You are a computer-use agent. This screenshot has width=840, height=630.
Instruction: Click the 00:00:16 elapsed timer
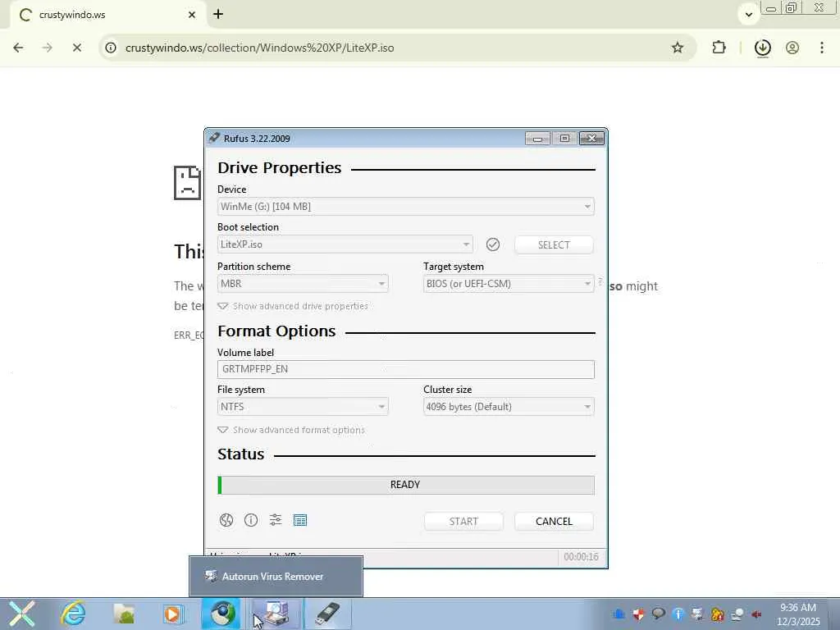pyautogui.click(x=581, y=557)
